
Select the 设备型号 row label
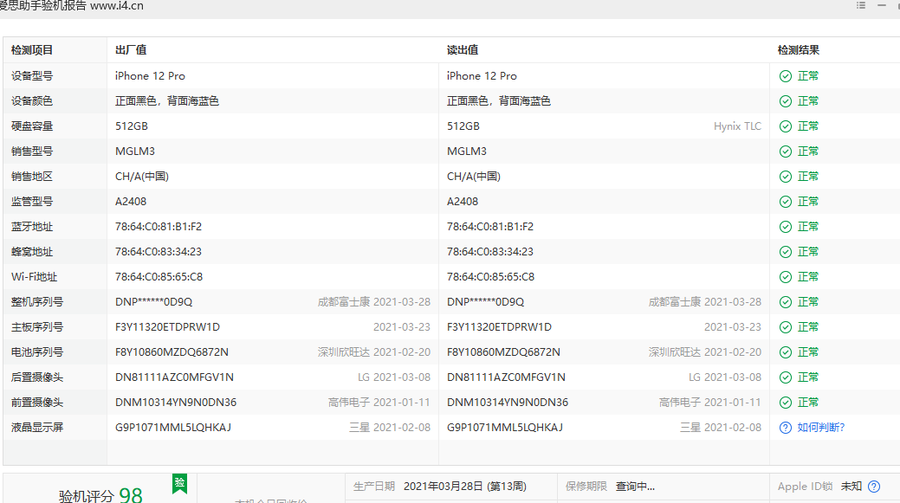pos(32,76)
